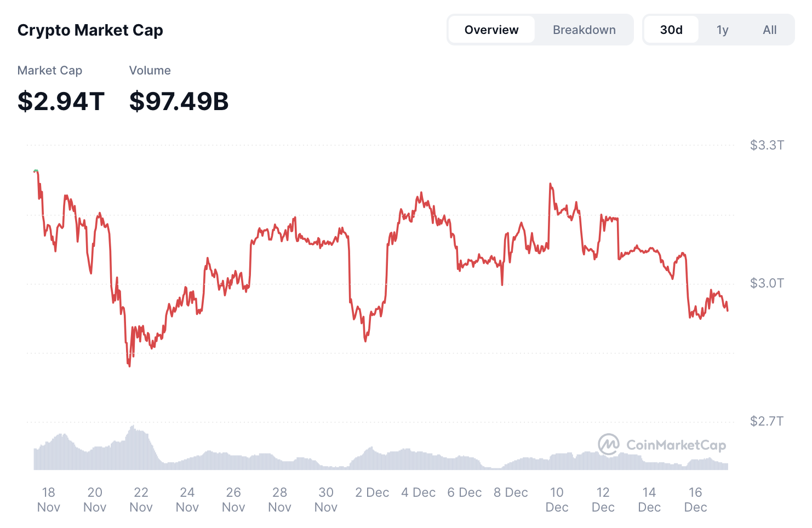
Task: Click the $2.94T market cap value
Action: (x=61, y=101)
